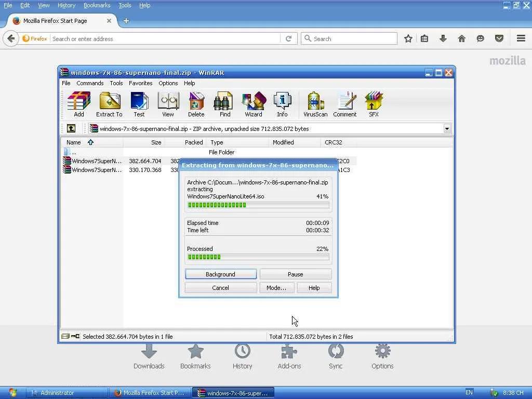Screen dimensions: 532x399
Task: Go up one folder level icon
Action: [x=71, y=129]
